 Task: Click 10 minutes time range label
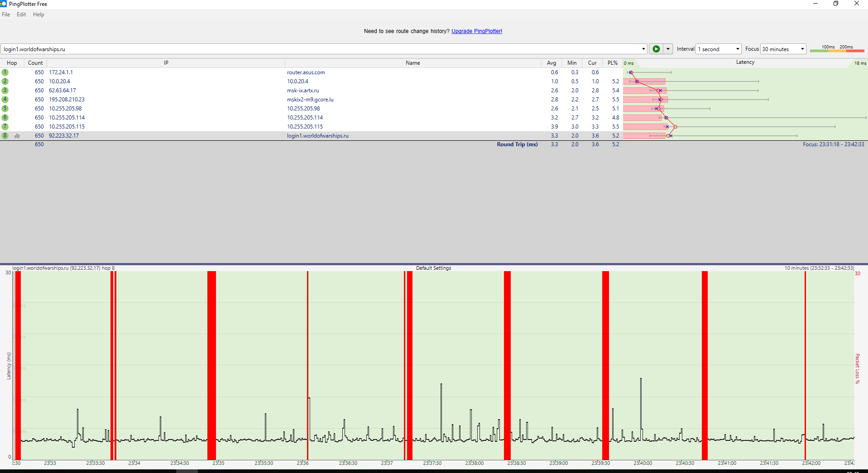tap(819, 268)
